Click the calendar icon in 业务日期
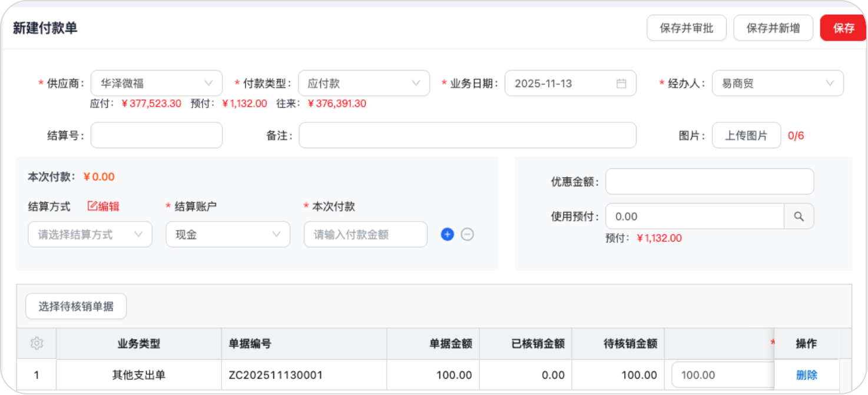The width and height of the screenshot is (868, 395). point(621,84)
